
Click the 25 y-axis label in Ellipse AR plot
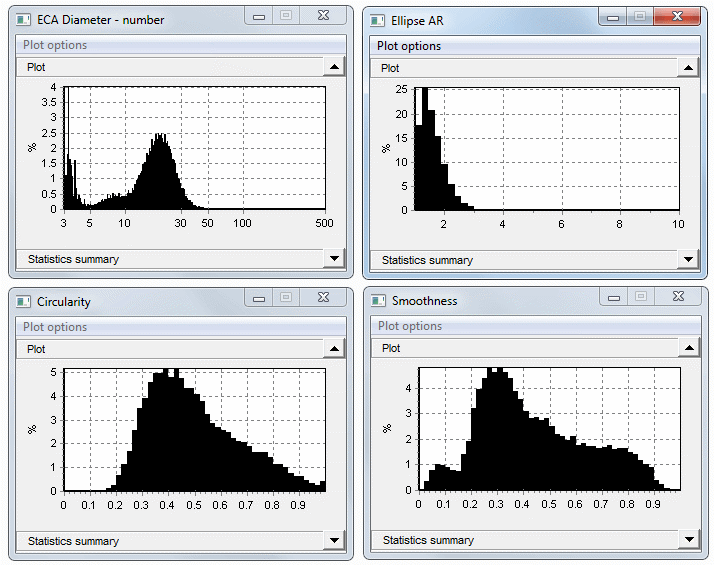[402, 89]
